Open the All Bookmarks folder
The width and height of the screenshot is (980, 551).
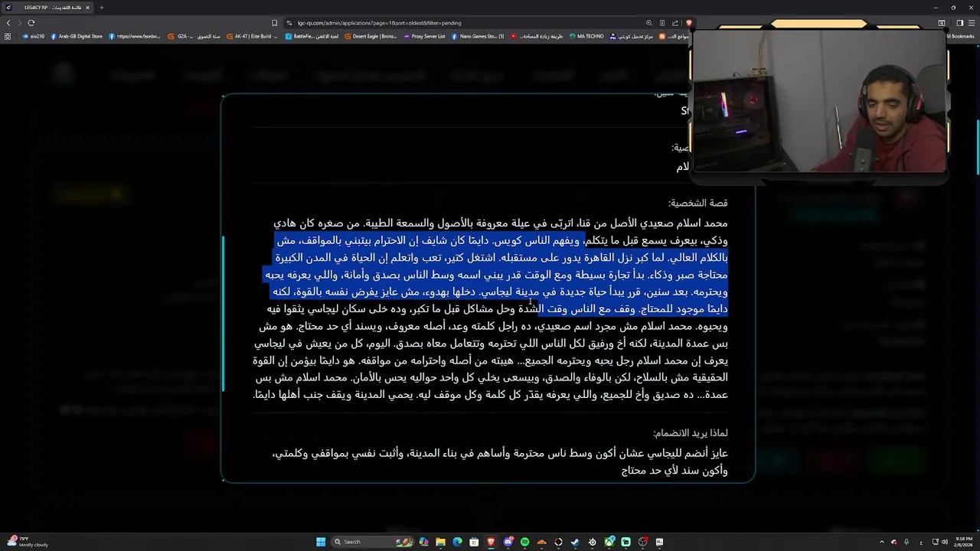pyautogui.click(x=960, y=36)
